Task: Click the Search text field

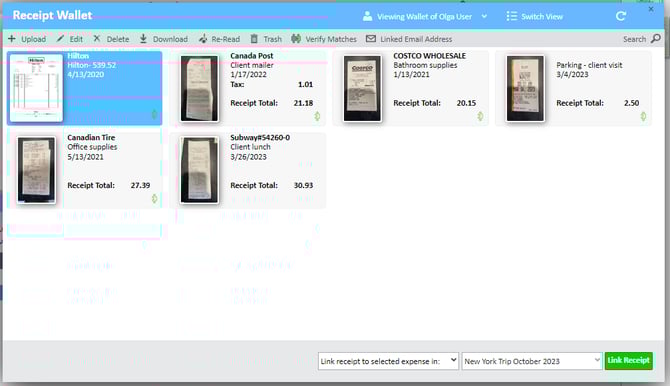Action: coord(635,39)
